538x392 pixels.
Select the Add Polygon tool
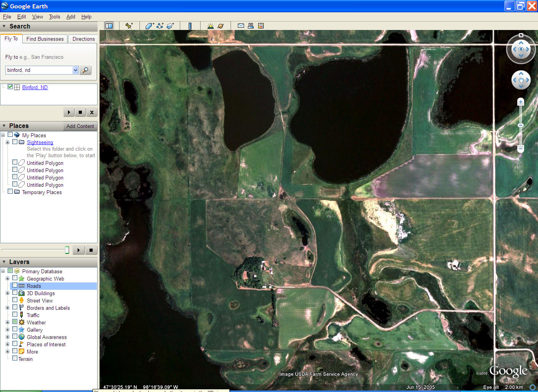tap(149, 26)
